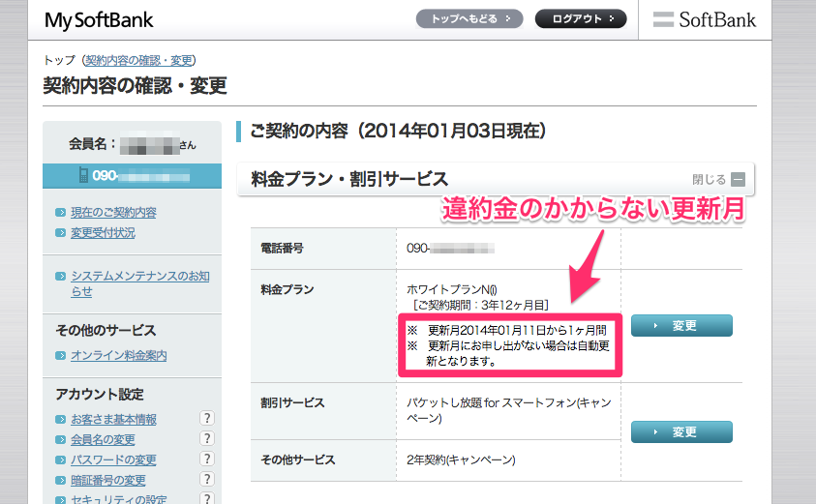816x504 pixels.
Task: Click ホワイトプランN(i) plan name text
Action: (452, 289)
